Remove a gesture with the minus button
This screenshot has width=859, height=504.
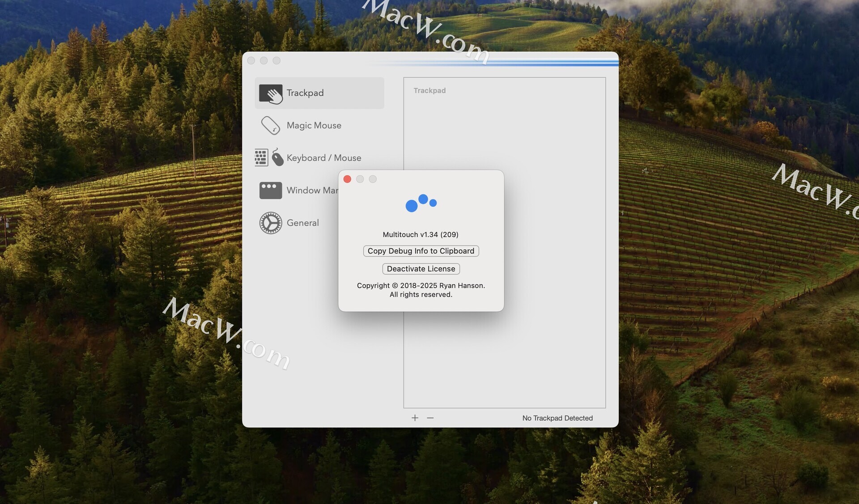(430, 418)
